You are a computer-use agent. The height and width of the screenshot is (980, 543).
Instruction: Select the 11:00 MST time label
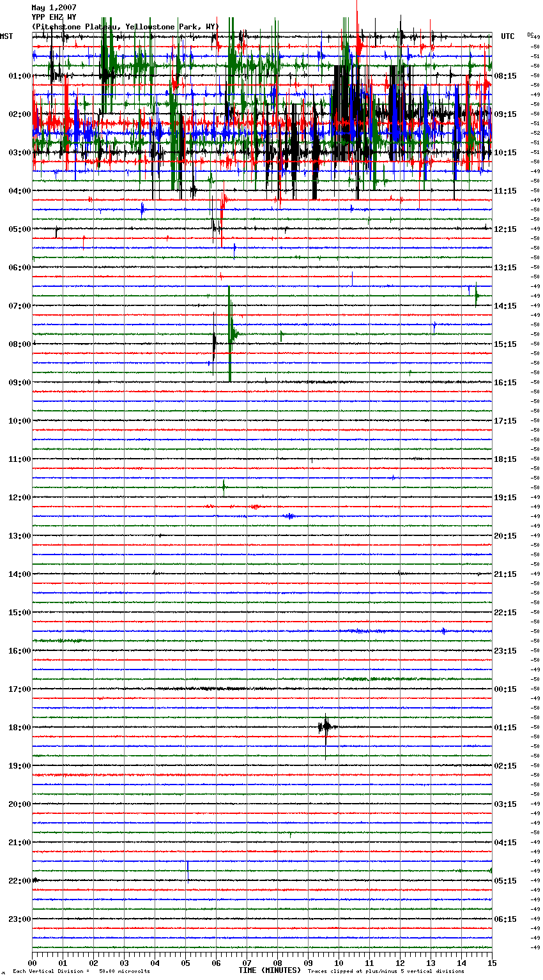coord(20,459)
